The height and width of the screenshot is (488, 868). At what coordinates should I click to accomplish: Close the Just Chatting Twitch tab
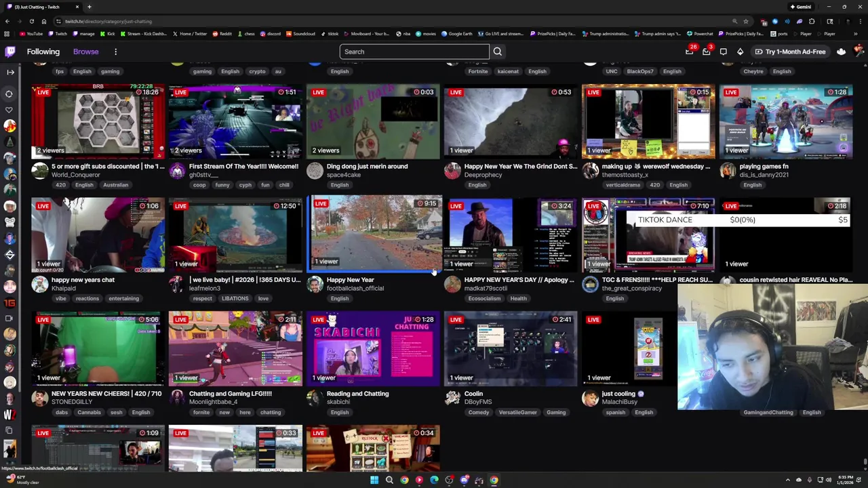(x=77, y=7)
